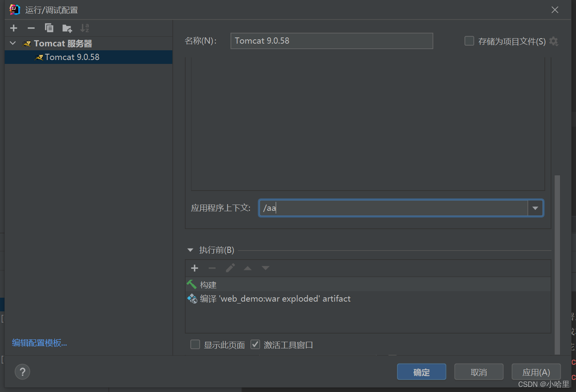This screenshot has width=576, height=392.
Task: Open the help question mark button
Action: click(22, 372)
